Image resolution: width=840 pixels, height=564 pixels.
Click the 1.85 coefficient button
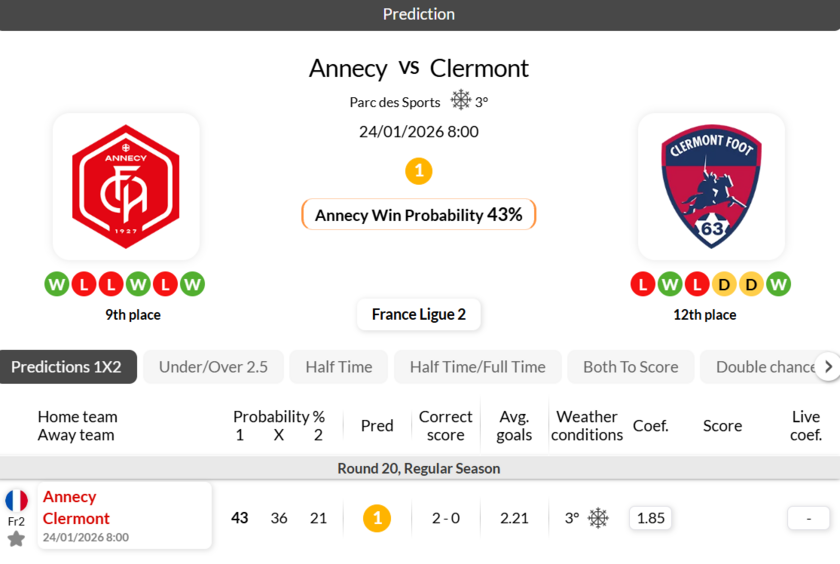[651, 518]
